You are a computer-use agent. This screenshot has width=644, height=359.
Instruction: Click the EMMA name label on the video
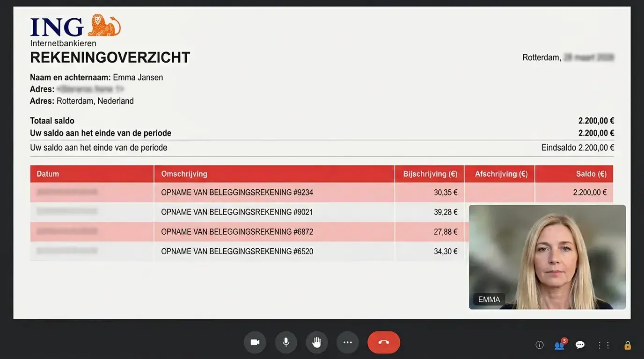(x=489, y=300)
